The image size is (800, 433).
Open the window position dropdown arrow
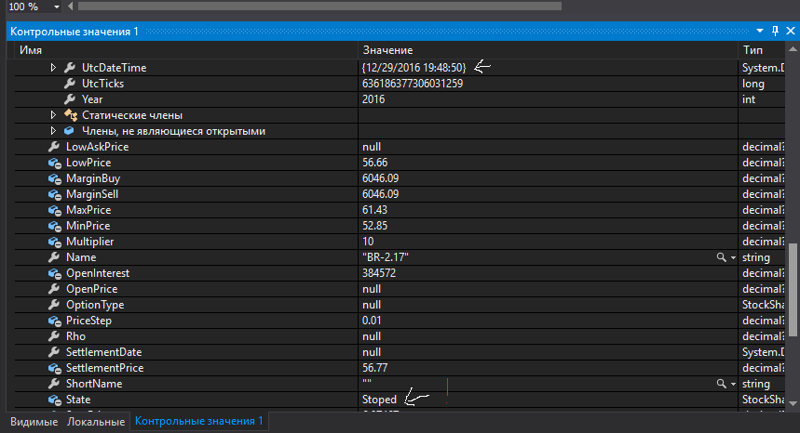pyautogui.click(x=759, y=32)
